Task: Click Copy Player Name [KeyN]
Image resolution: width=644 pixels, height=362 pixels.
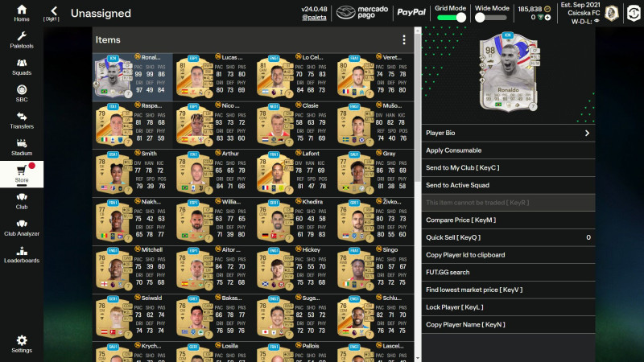Action: [509, 325]
